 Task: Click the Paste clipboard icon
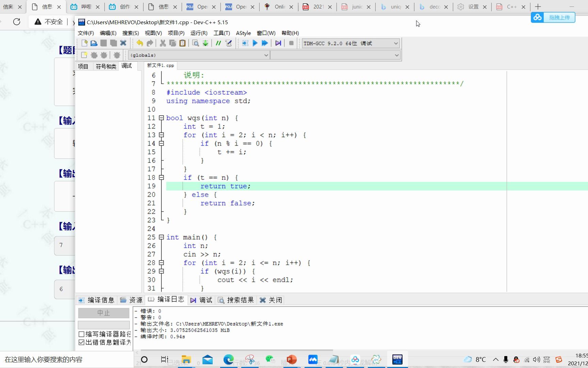[x=183, y=43]
